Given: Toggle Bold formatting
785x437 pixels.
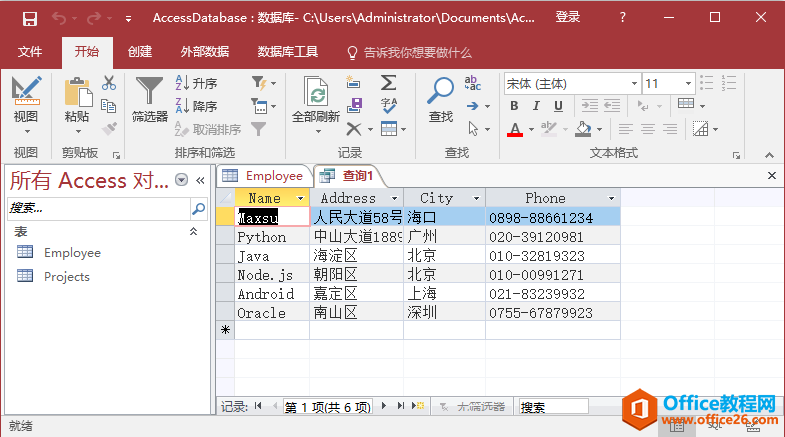Looking at the screenshot, I should pos(514,106).
